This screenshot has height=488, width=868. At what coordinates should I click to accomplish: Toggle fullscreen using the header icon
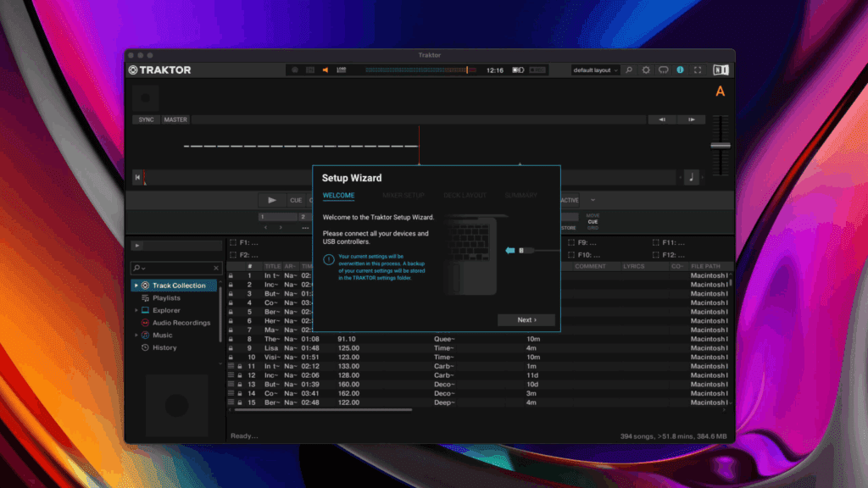(698, 70)
